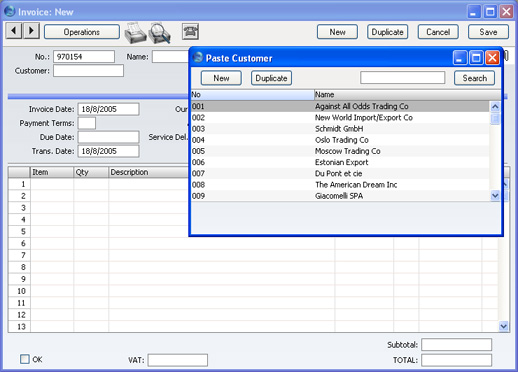Image resolution: width=518 pixels, height=372 pixels.
Task: Click the TOTAL field
Action: pyautogui.click(x=456, y=360)
